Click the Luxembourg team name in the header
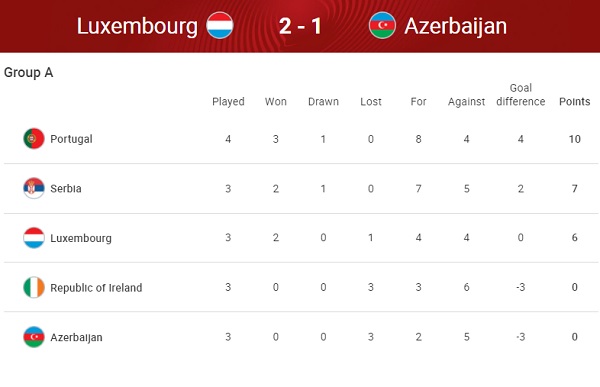 tap(137, 26)
